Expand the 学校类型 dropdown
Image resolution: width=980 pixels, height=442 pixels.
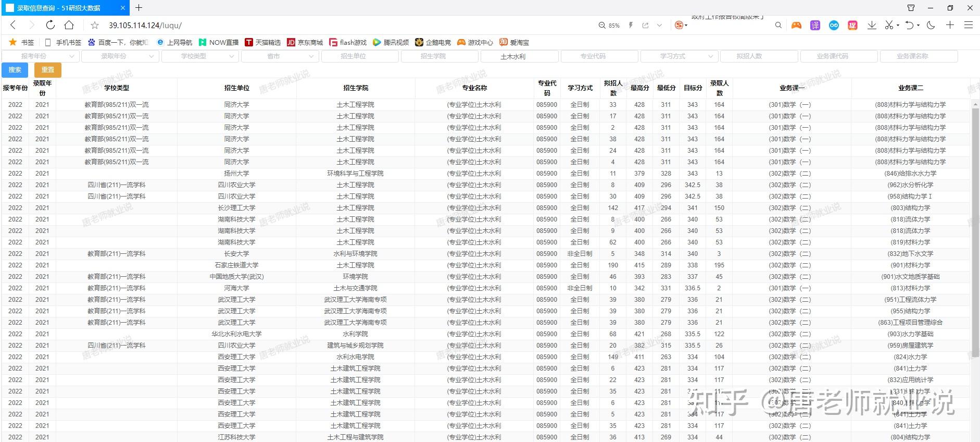200,56
